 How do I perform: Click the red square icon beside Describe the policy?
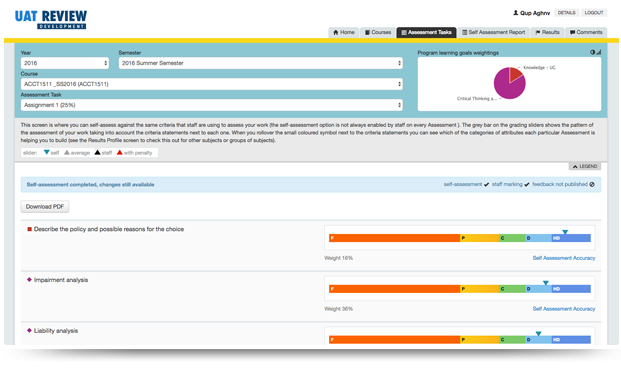[x=29, y=229]
